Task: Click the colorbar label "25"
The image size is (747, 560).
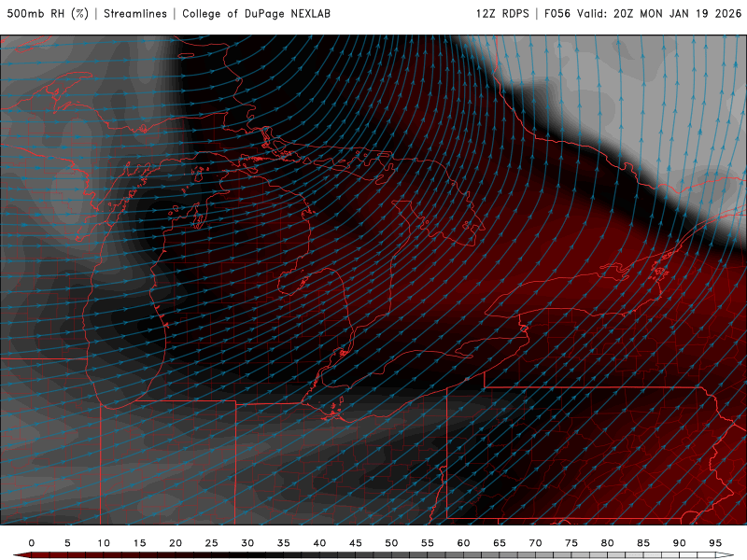Action: pyautogui.click(x=212, y=543)
